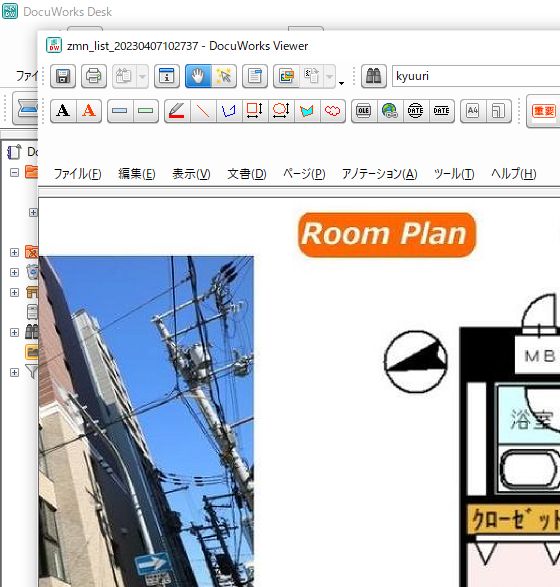
Task: Pick the red marker pen tool
Action: click(x=177, y=111)
